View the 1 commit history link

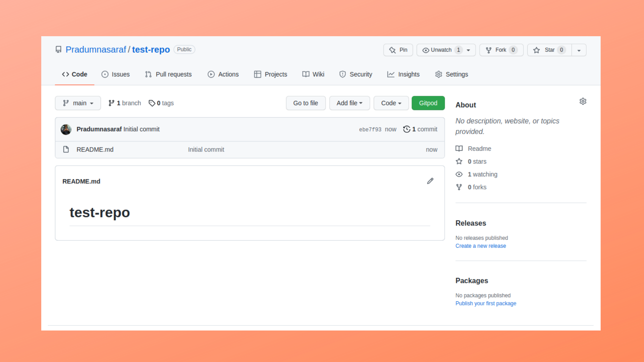tap(420, 129)
